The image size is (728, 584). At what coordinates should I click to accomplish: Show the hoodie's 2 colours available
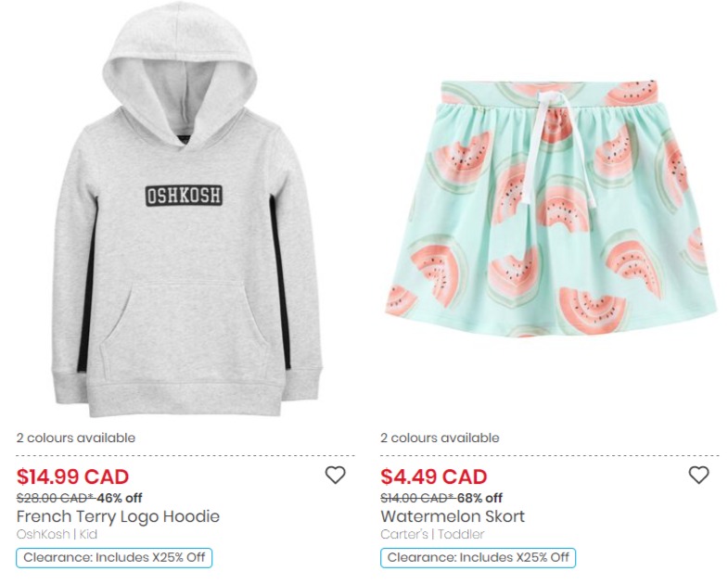pyautogui.click(x=76, y=438)
